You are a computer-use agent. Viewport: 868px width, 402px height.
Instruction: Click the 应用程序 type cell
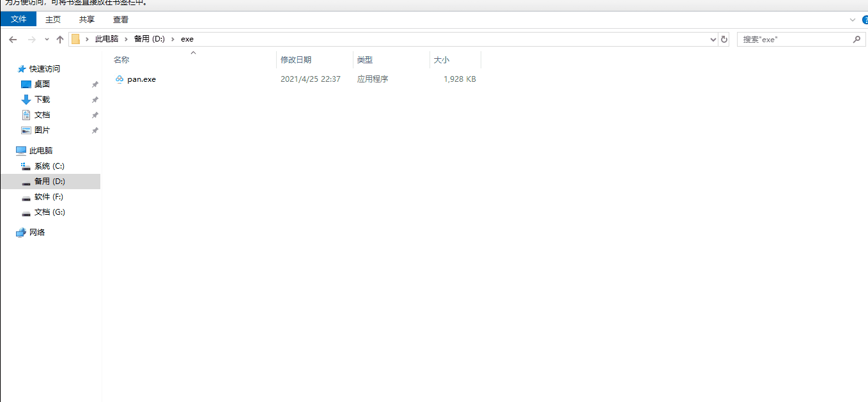tap(373, 79)
